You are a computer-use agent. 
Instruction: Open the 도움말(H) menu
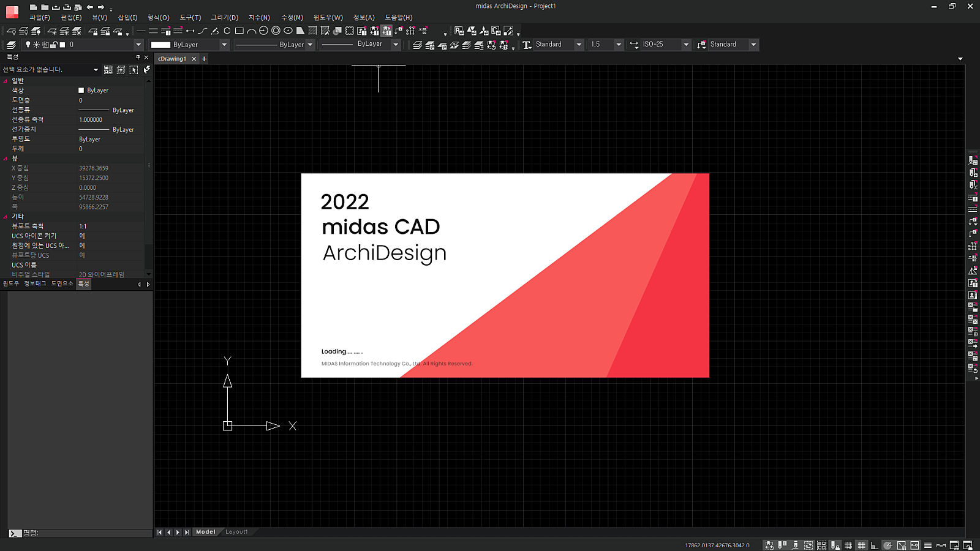[x=399, y=18]
